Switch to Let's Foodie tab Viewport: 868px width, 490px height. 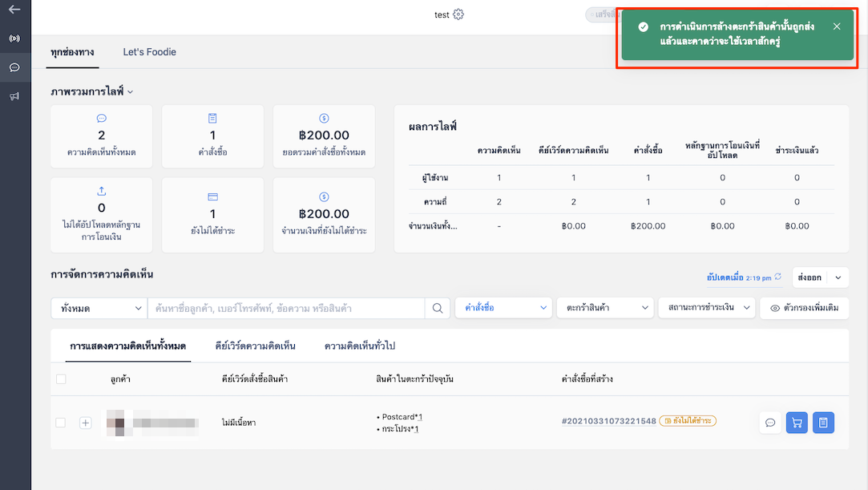[x=149, y=52]
